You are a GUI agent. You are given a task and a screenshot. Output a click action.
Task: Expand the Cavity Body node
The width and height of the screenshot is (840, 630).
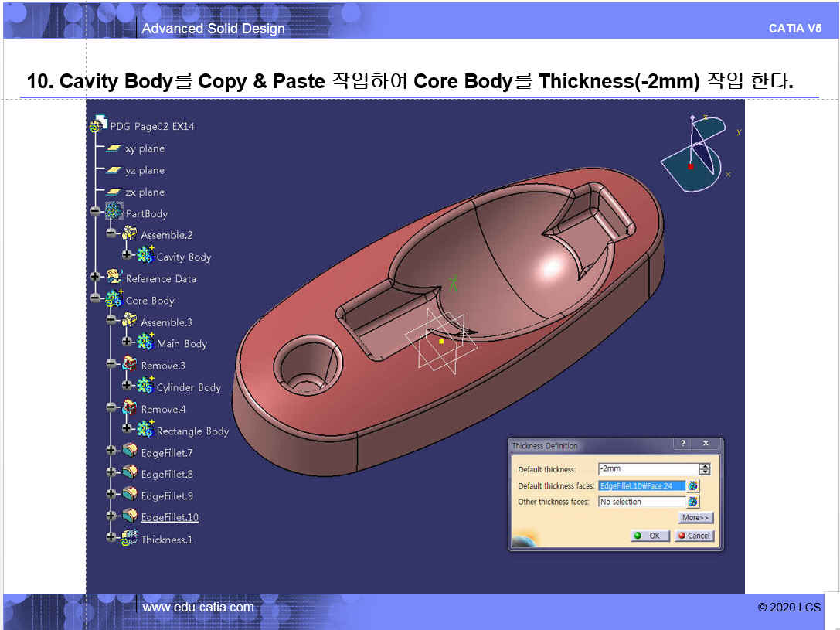tap(127, 255)
